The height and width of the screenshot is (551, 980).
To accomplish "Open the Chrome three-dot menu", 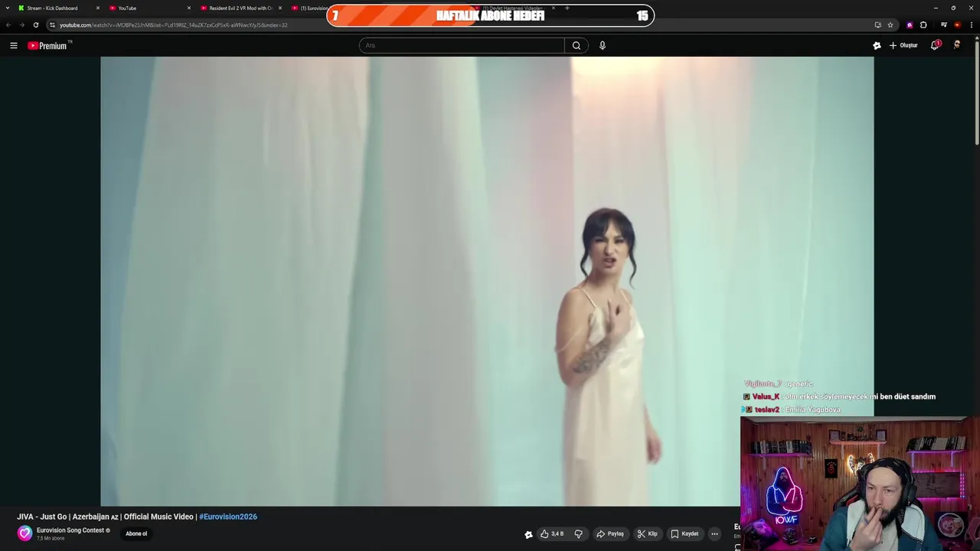I will (972, 25).
